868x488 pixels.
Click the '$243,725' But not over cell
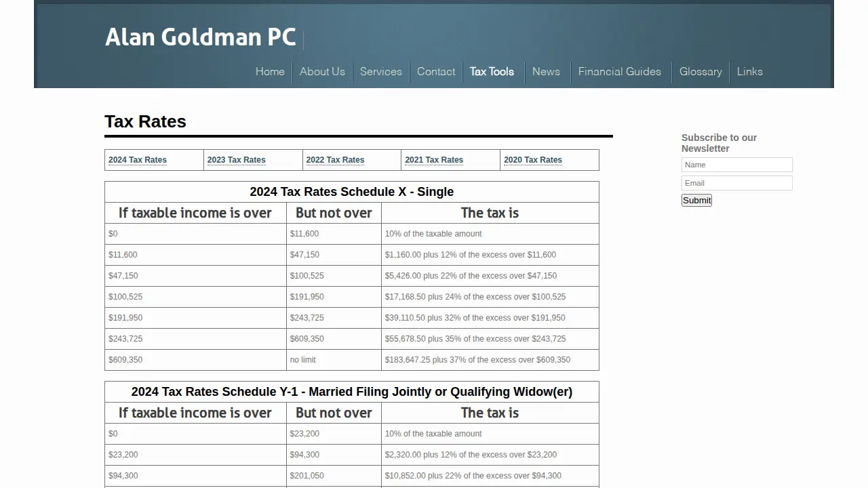(x=334, y=318)
